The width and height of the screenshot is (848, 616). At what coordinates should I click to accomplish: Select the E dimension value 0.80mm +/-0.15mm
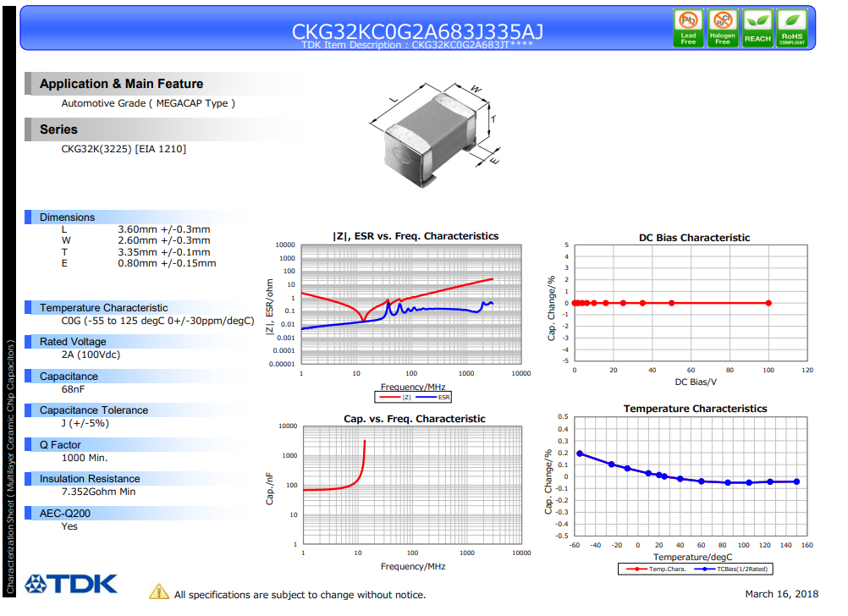pyautogui.click(x=167, y=263)
